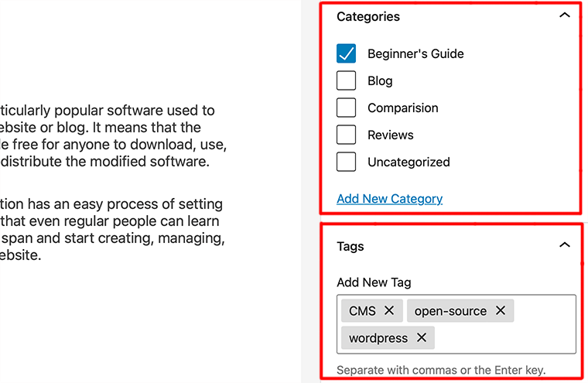
Task: Click the Add New Category link
Action: pos(390,199)
